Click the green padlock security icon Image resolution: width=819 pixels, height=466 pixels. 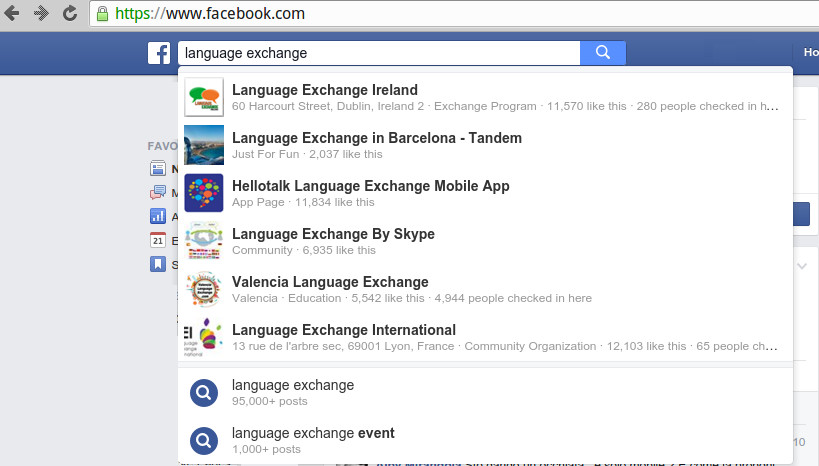[x=102, y=13]
